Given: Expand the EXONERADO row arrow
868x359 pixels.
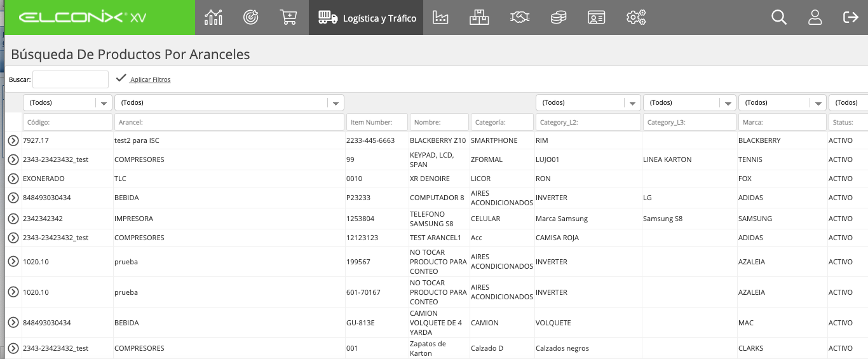Looking at the screenshot, I should coord(13,179).
